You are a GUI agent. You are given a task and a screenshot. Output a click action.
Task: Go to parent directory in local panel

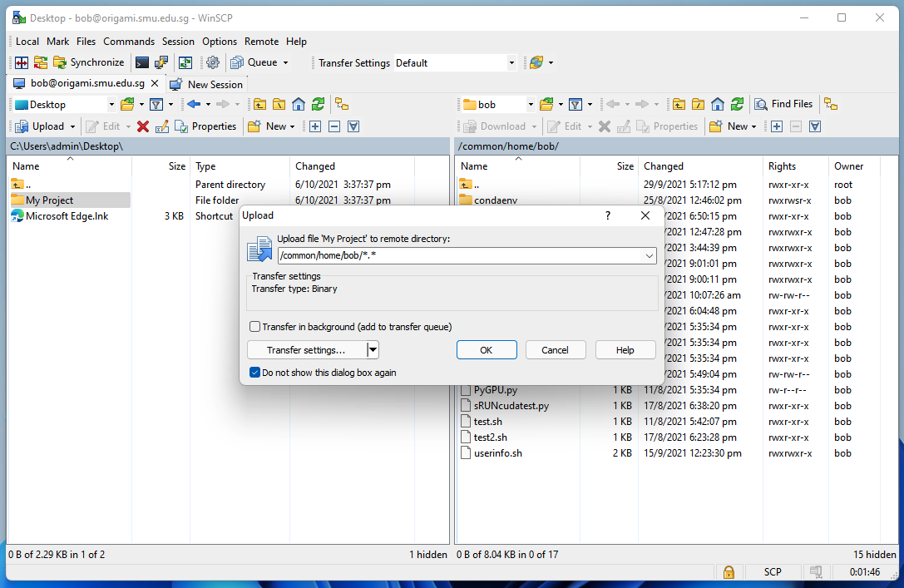260,104
